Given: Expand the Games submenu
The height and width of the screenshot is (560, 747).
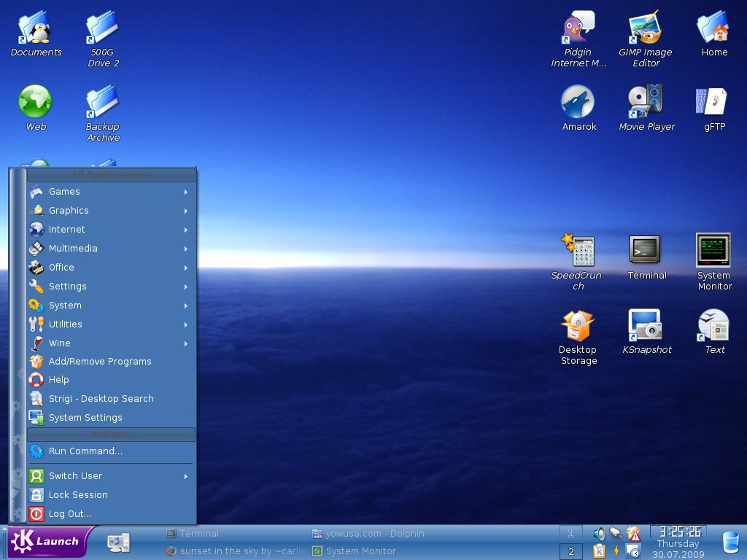Looking at the screenshot, I should [x=64, y=191].
